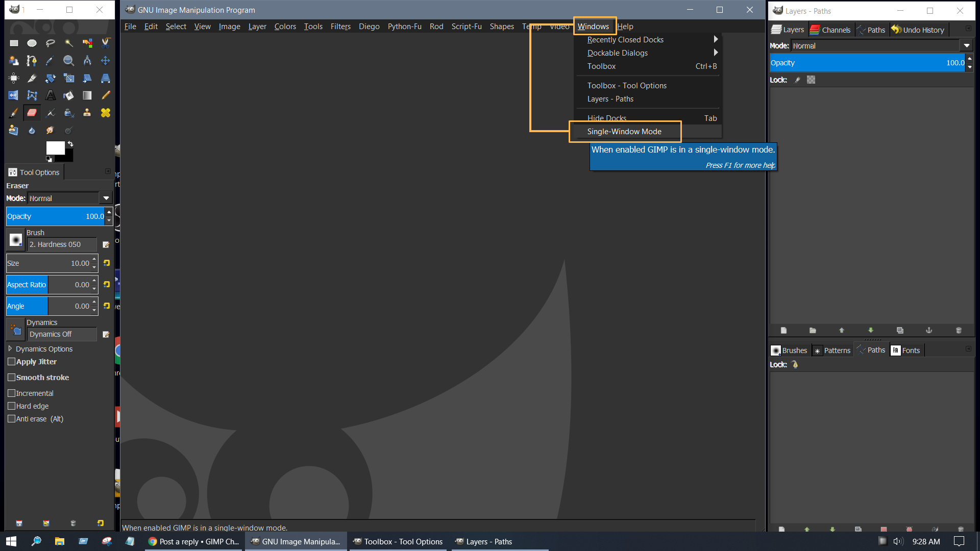Click the brush preview thumbnail in Tool Options

coord(16,240)
